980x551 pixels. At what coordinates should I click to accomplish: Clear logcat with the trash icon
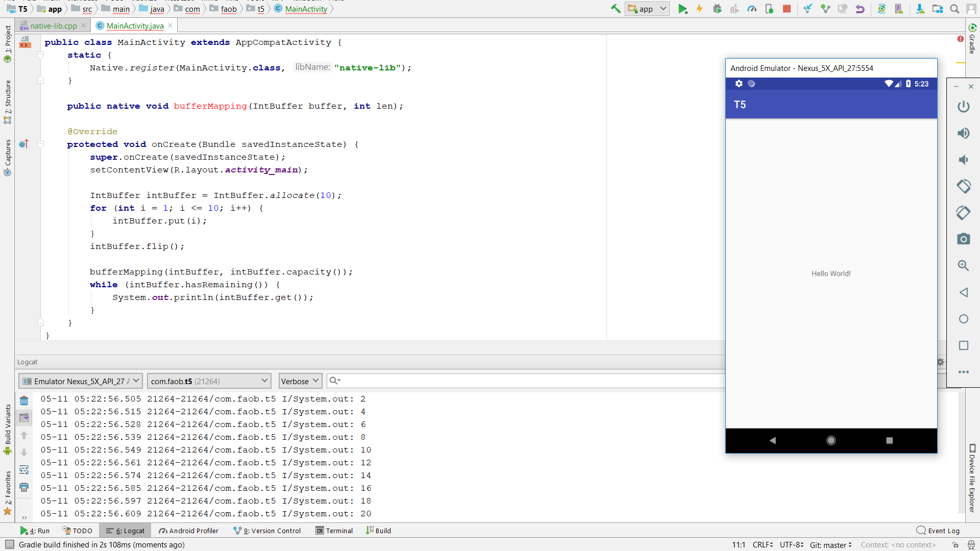24,400
